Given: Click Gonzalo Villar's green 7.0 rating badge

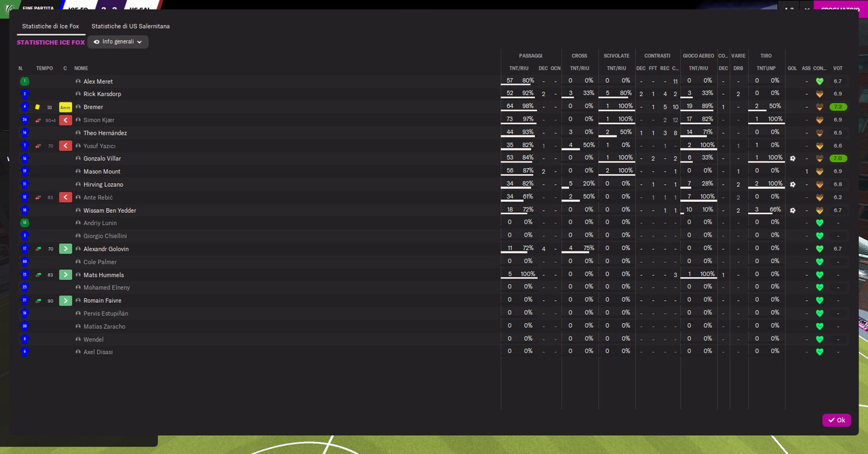Looking at the screenshot, I should [x=838, y=159].
